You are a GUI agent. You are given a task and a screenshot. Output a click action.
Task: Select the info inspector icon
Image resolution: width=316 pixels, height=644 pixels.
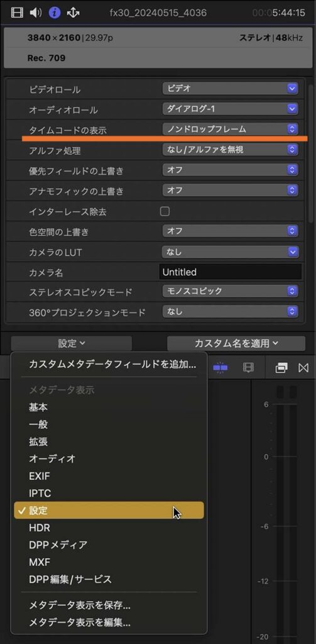54,13
